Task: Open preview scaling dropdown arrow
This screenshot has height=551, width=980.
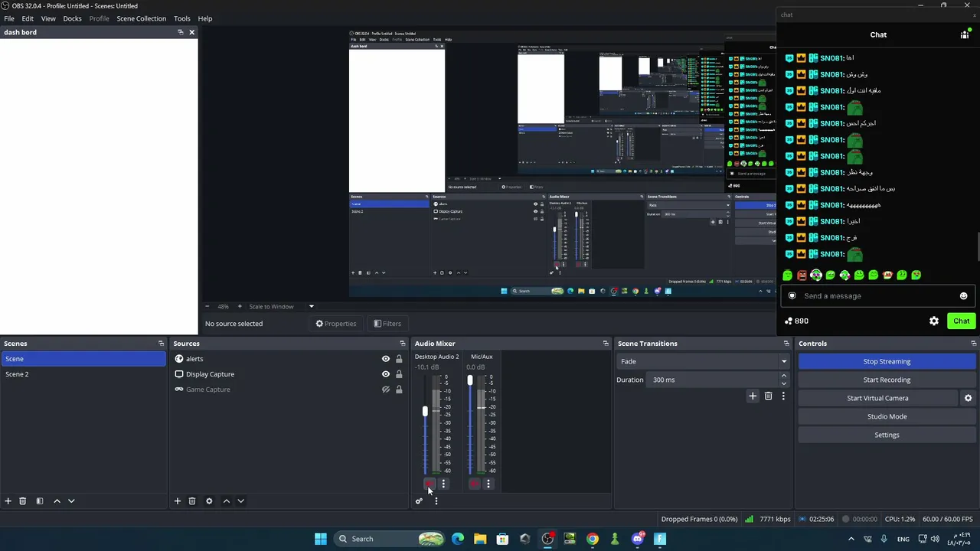Action: (x=311, y=306)
